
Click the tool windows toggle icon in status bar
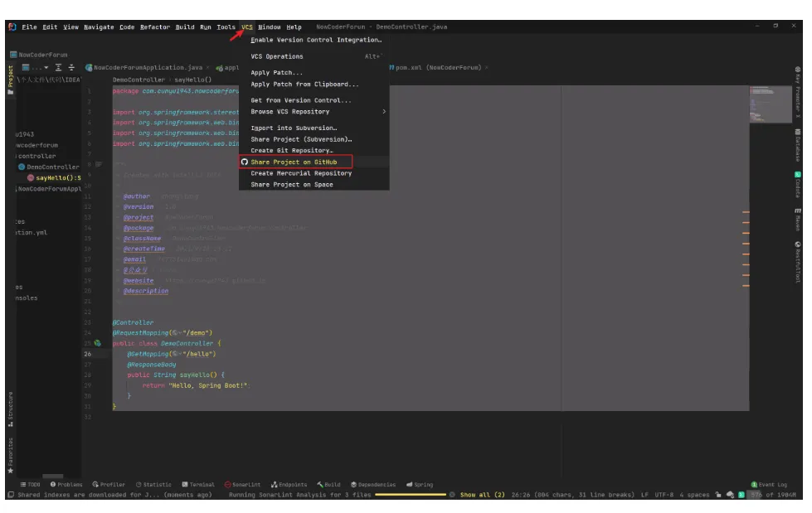pyautogui.click(x=10, y=495)
